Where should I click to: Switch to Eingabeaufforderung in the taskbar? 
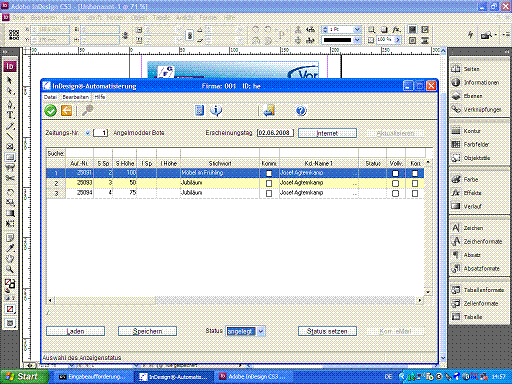pos(92,377)
